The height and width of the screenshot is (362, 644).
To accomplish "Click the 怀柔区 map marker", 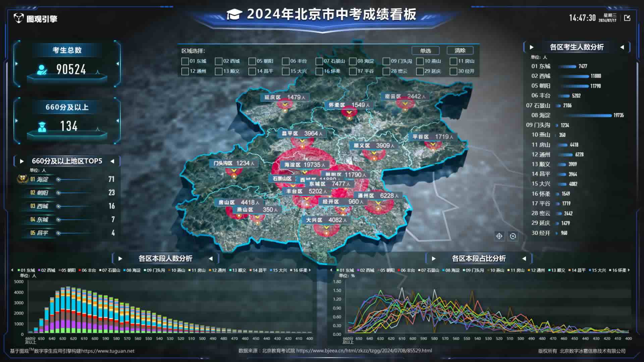I will point(349,105).
